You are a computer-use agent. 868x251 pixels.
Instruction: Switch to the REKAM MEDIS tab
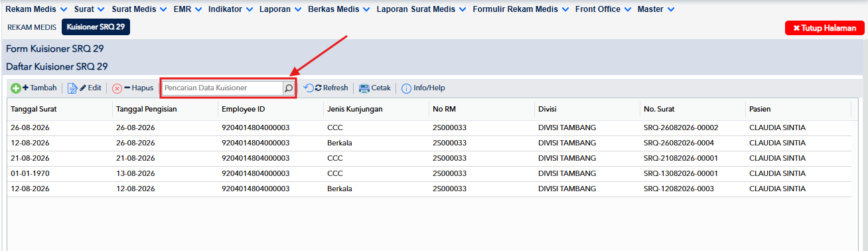[32, 27]
